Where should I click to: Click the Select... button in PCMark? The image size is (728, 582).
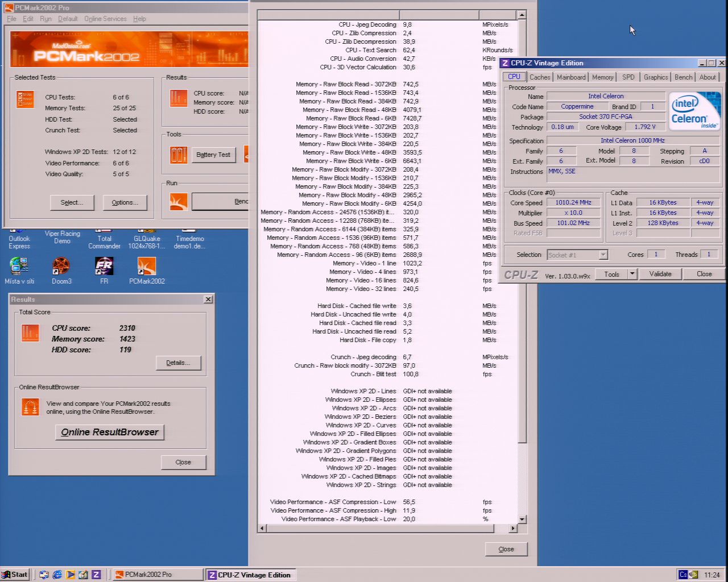point(72,202)
